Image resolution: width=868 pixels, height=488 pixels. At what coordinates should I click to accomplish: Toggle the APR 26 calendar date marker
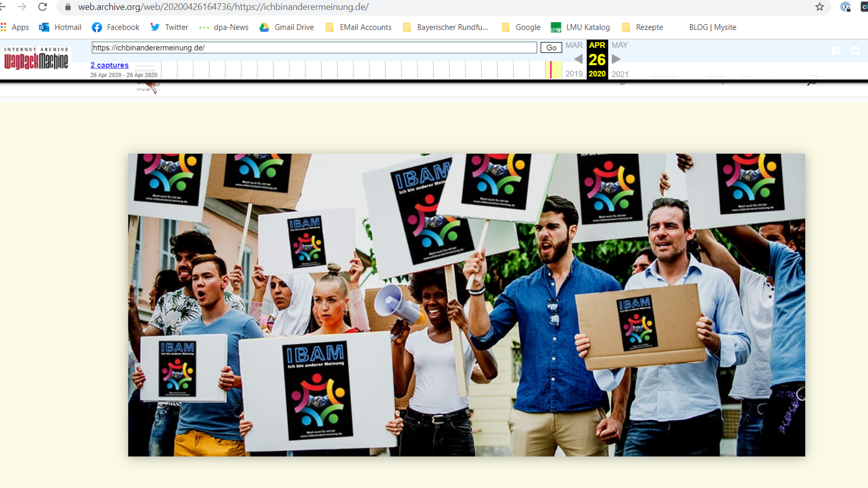pos(596,58)
